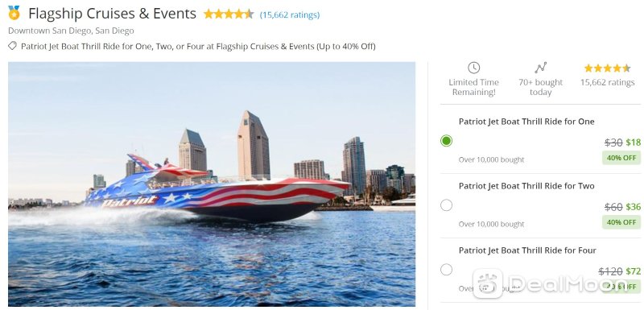Screen dimensions: 644x310
Task: Click the 40% OFF badge for Ride for One
Action: coord(621,158)
